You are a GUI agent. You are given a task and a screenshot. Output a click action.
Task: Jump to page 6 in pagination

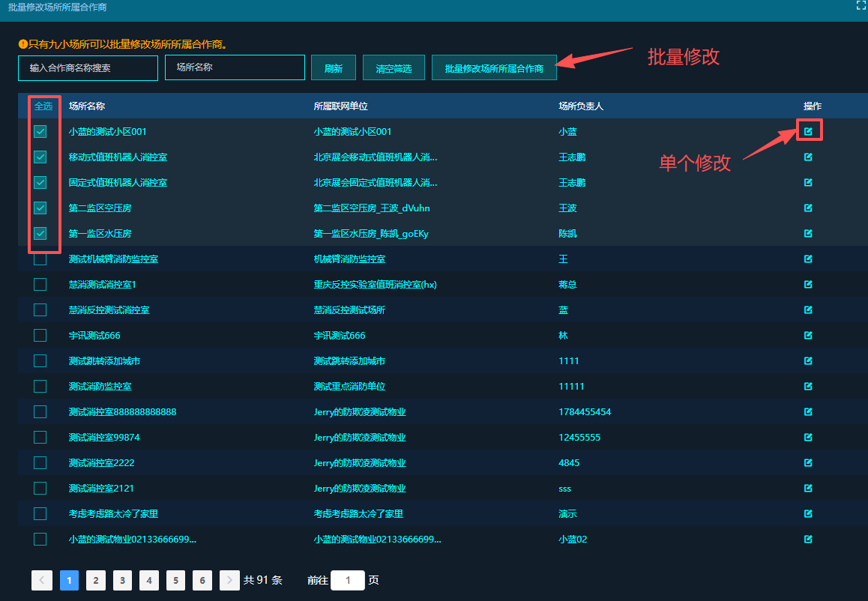[202, 580]
